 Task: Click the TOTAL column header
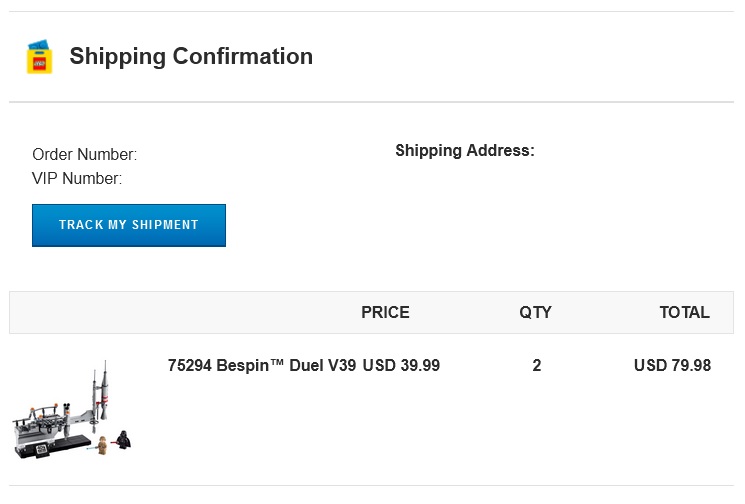pos(684,312)
